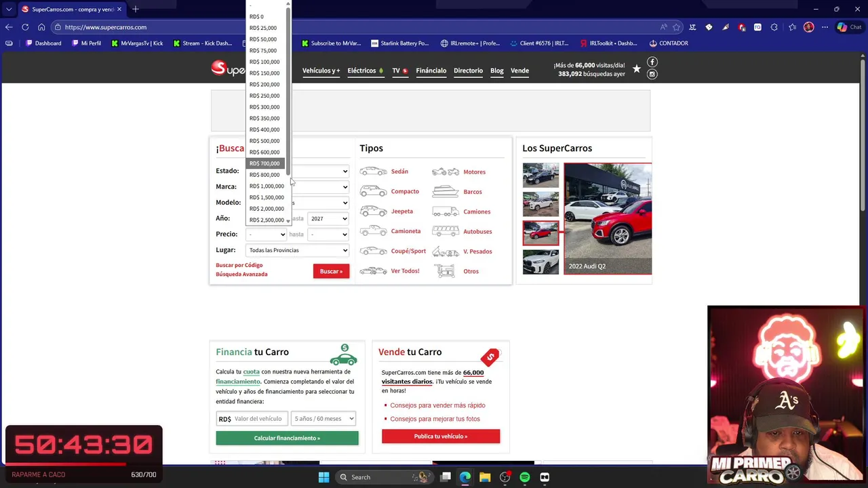Screen dimensions: 868x488
Task: Open Ver Todos! vehicle types
Action: pyautogui.click(x=405, y=271)
